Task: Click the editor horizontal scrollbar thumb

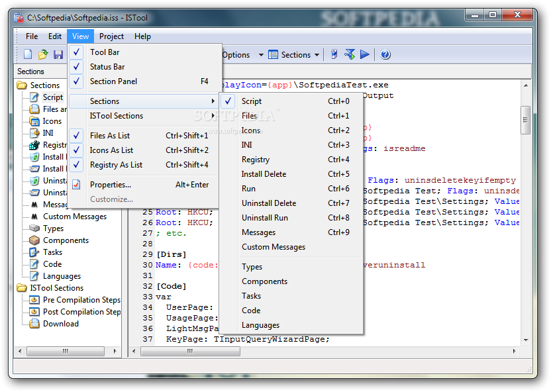Action: [x=191, y=351]
